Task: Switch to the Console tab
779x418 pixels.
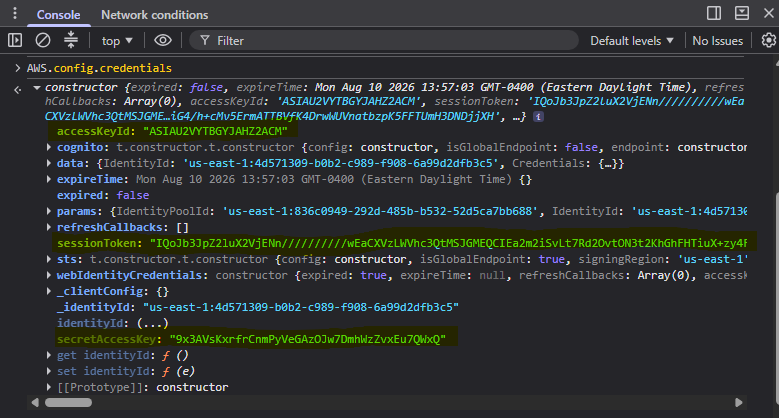Action: click(x=59, y=14)
